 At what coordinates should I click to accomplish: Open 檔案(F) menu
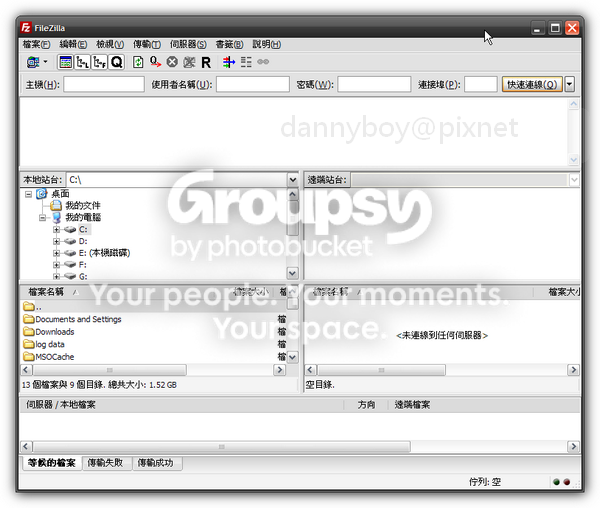[x=36, y=44]
